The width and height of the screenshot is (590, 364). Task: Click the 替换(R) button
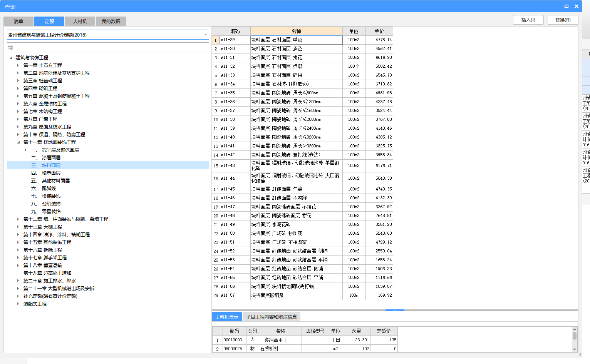[x=563, y=20]
